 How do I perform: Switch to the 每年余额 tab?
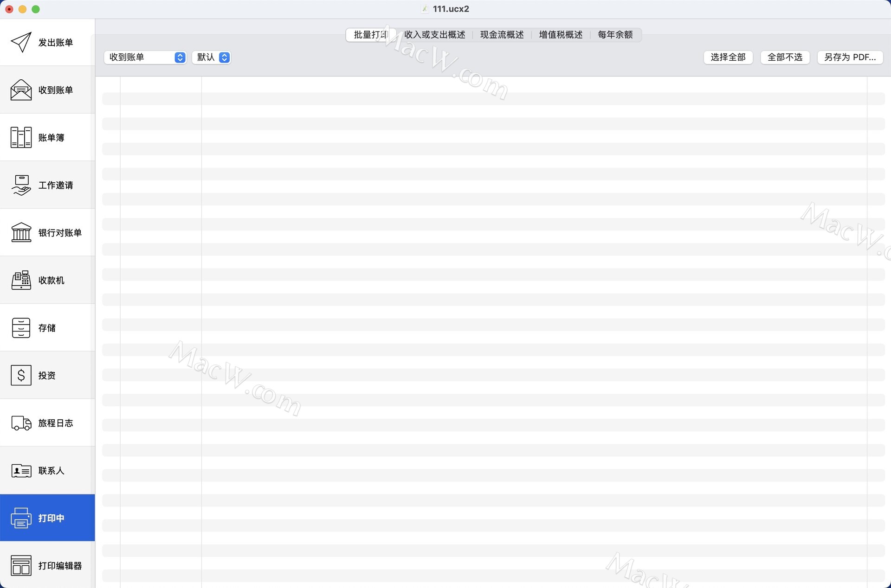click(x=615, y=35)
